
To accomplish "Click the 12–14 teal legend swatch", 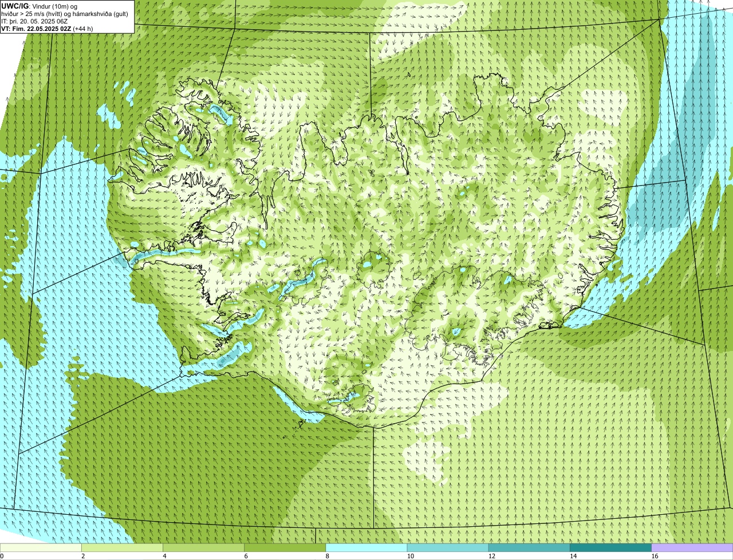I will coord(529,547).
